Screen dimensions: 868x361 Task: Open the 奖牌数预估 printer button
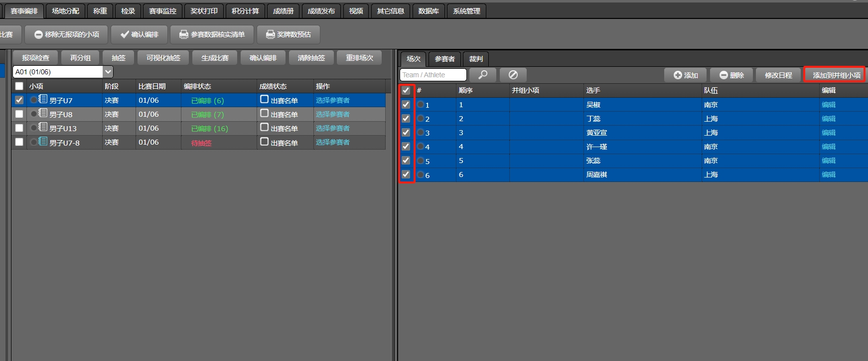tap(288, 34)
